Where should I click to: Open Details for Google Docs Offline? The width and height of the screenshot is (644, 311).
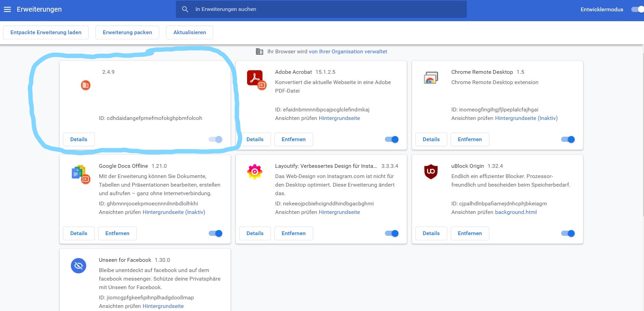[x=79, y=233]
